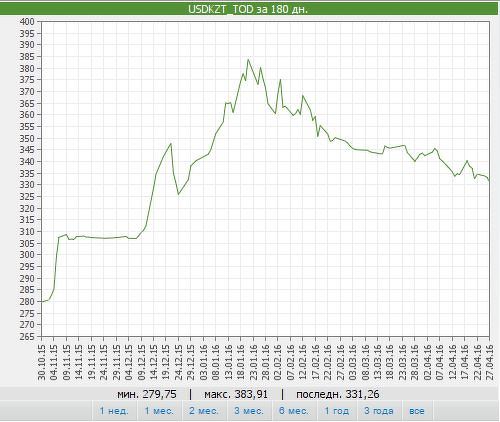This screenshot has width=500, height=422.
Task: Click the последн. 331,26 value label
Action: pyautogui.click(x=338, y=394)
